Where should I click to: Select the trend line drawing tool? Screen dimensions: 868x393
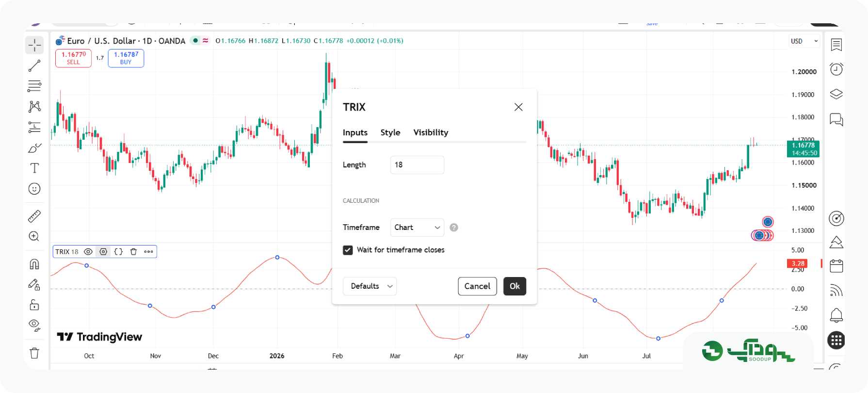coord(34,65)
